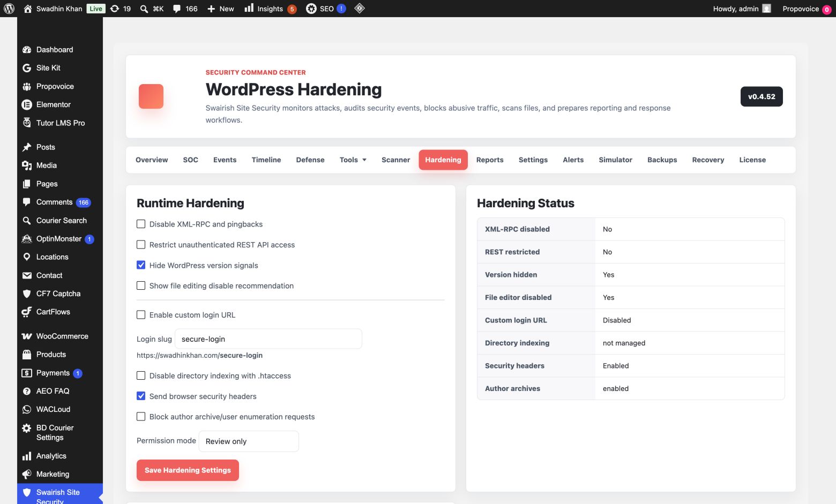Open the SEO gear icon

311,9
